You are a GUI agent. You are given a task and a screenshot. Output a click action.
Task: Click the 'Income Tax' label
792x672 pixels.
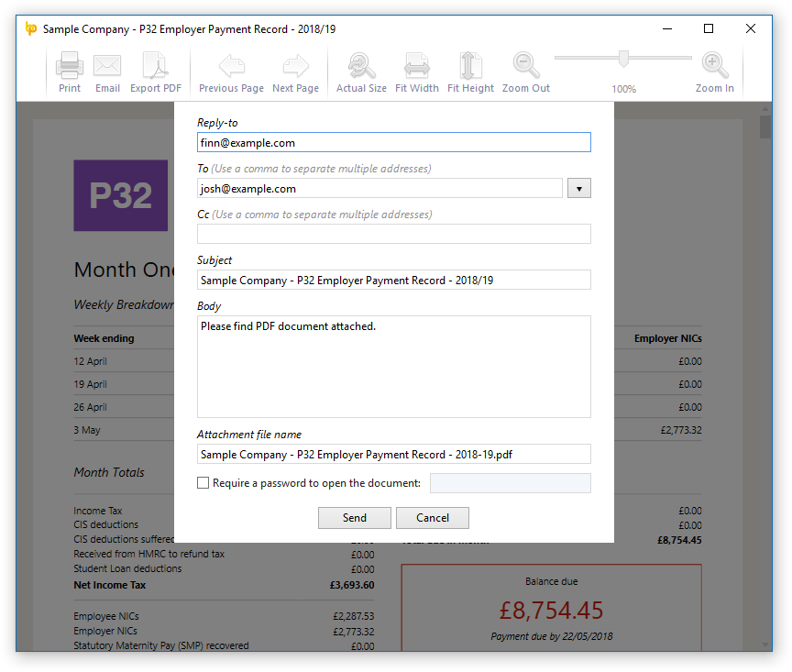98,511
